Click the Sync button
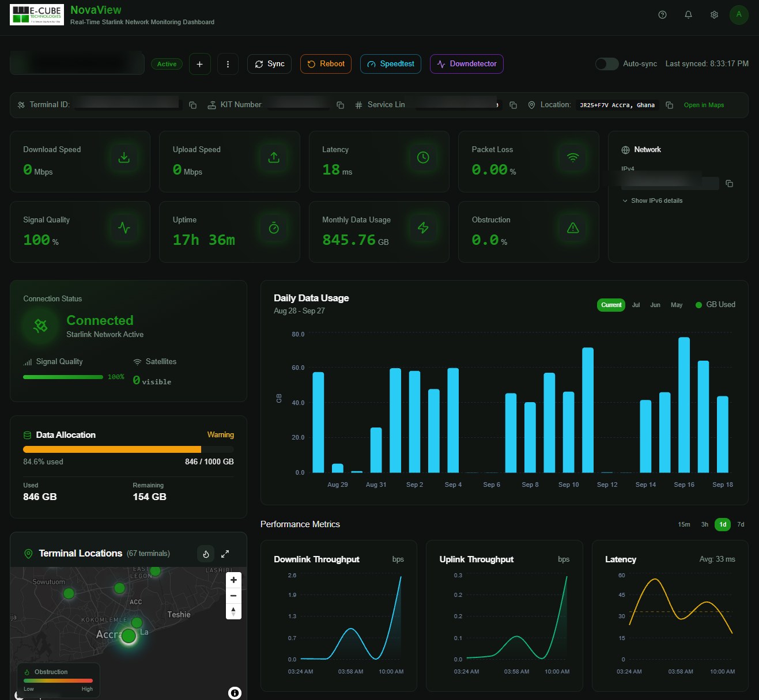The image size is (759, 700). (x=269, y=64)
